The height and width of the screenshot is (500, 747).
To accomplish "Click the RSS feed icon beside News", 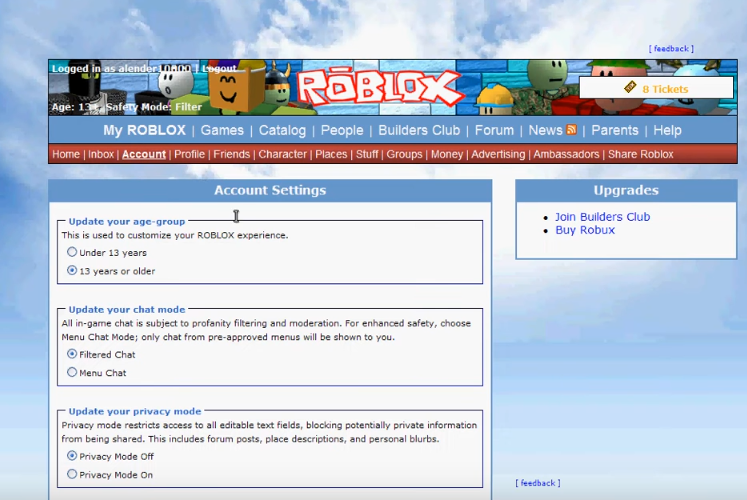I will pyautogui.click(x=571, y=130).
